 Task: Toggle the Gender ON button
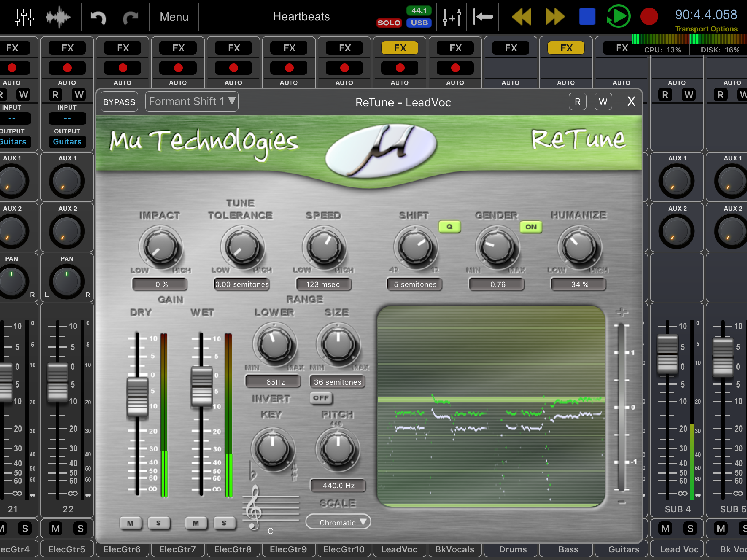click(x=531, y=227)
